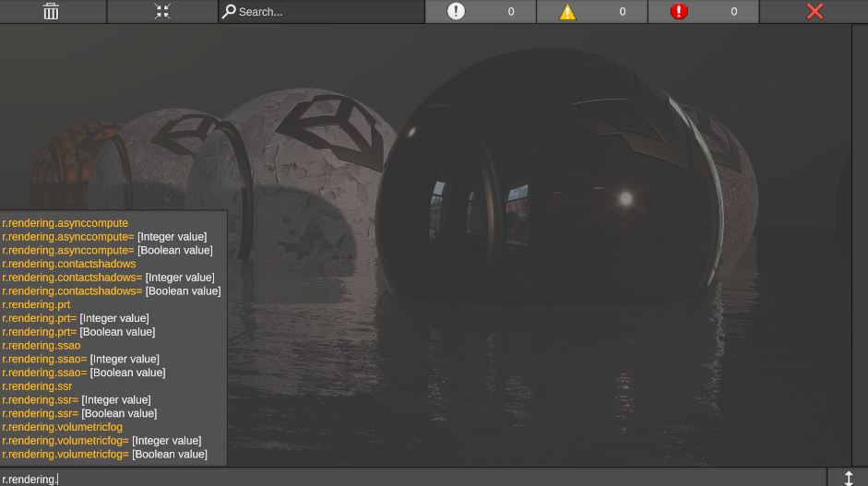
Task: Click the vertical scrollbar on the right
Action: pyautogui.click(x=859, y=244)
